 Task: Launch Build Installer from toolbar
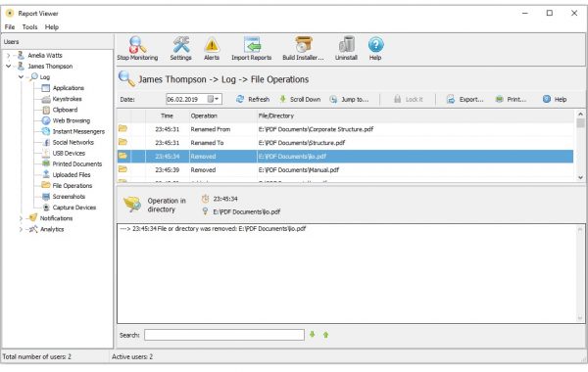click(303, 48)
